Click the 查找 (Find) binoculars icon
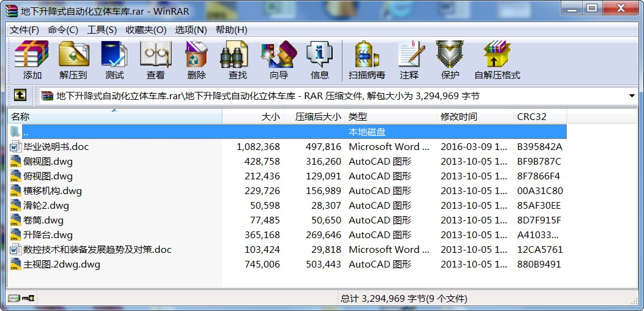Viewport: 644px width, 311px height. pyautogui.click(x=235, y=54)
